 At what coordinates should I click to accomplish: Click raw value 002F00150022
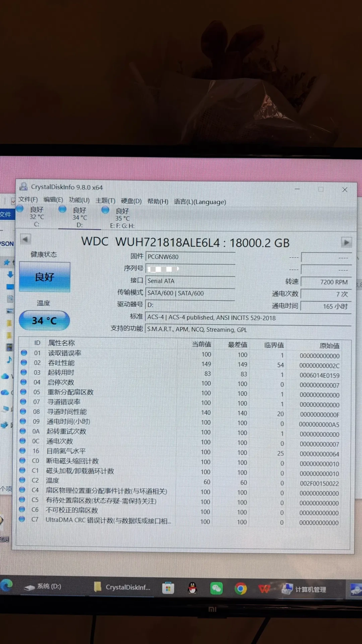coord(319,483)
